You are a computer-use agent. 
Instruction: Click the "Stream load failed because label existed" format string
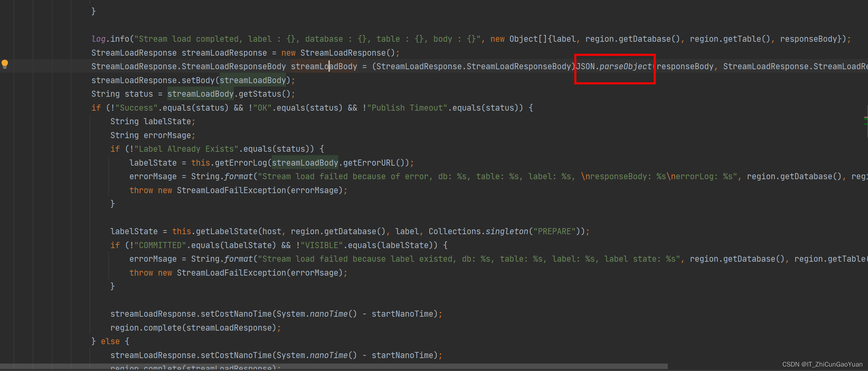(469, 259)
